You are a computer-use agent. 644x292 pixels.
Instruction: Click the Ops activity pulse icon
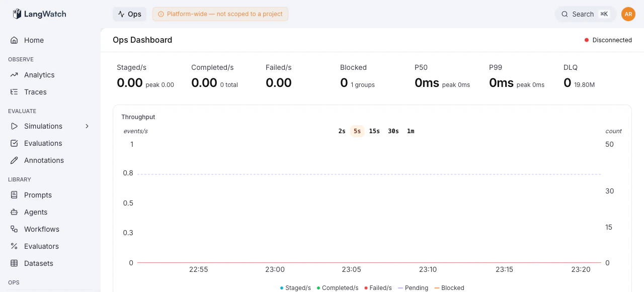pos(121,14)
